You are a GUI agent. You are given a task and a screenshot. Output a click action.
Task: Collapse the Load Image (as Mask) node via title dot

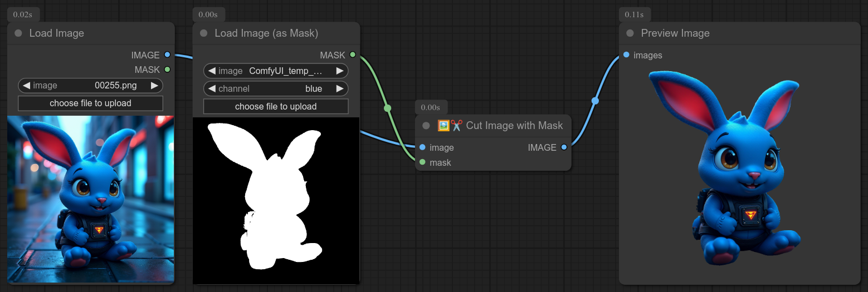(203, 33)
